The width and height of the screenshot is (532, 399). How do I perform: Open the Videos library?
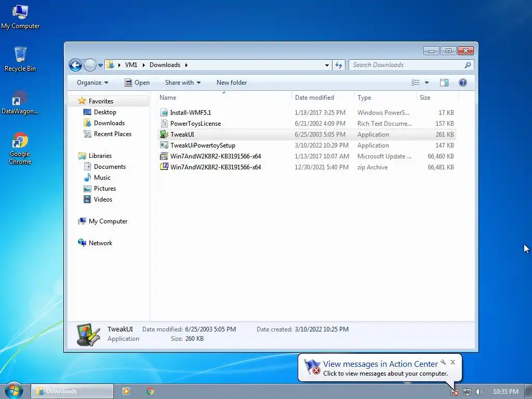coord(103,199)
